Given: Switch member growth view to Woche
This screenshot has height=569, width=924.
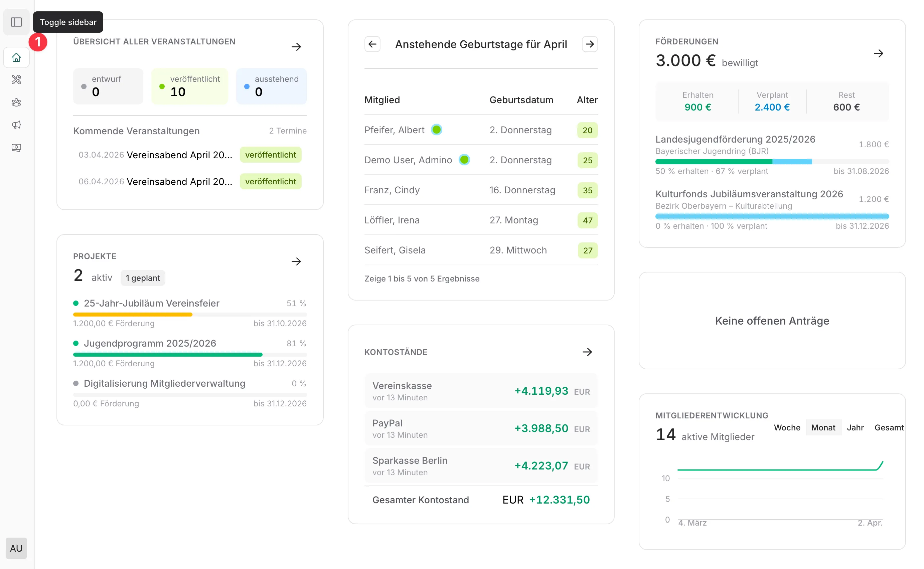Looking at the screenshot, I should pyautogui.click(x=787, y=427).
